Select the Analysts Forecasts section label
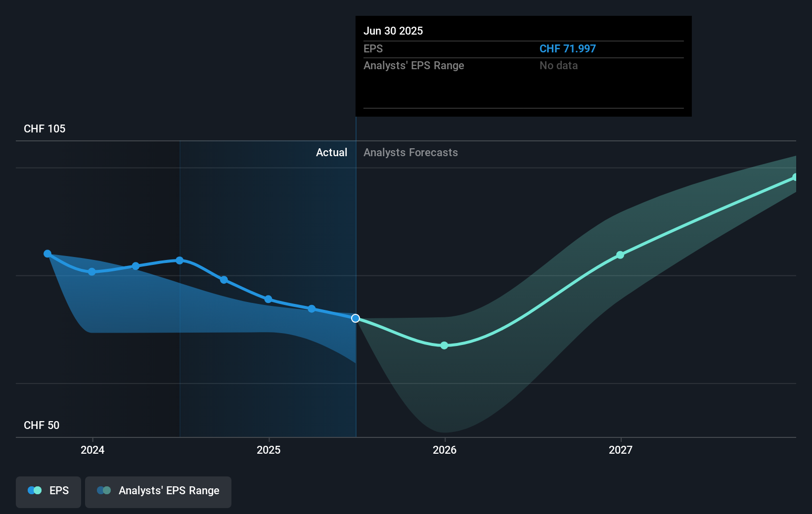This screenshot has width=812, height=514. point(410,152)
